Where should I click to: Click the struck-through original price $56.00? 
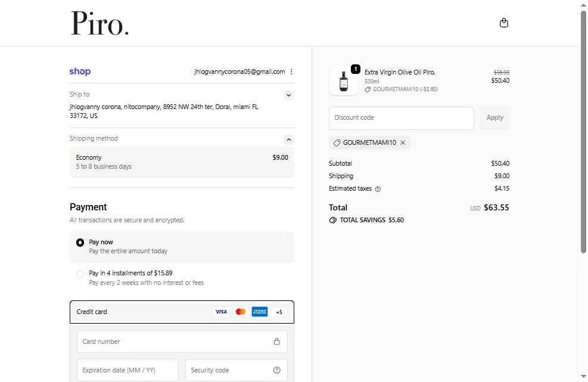pyautogui.click(x=502, y=72)
